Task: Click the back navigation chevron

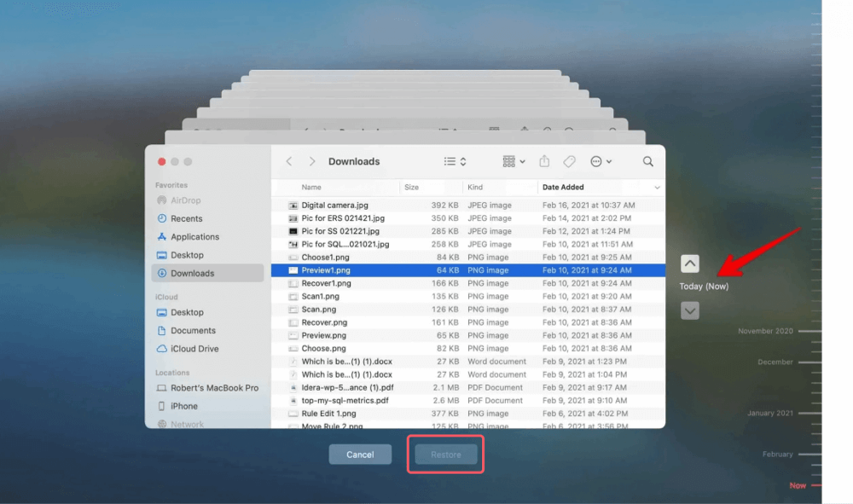Action: point(288,161)
